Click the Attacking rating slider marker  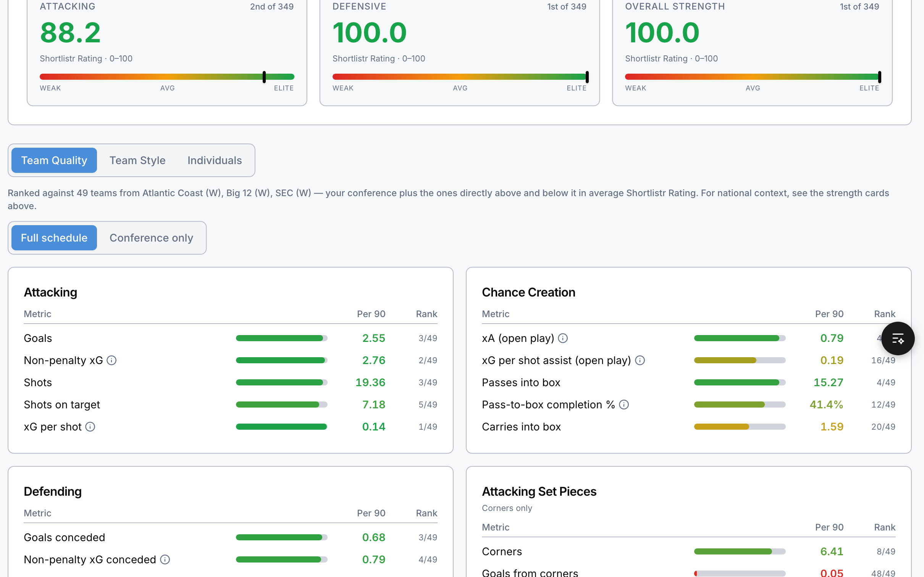[x=264, y=77]
